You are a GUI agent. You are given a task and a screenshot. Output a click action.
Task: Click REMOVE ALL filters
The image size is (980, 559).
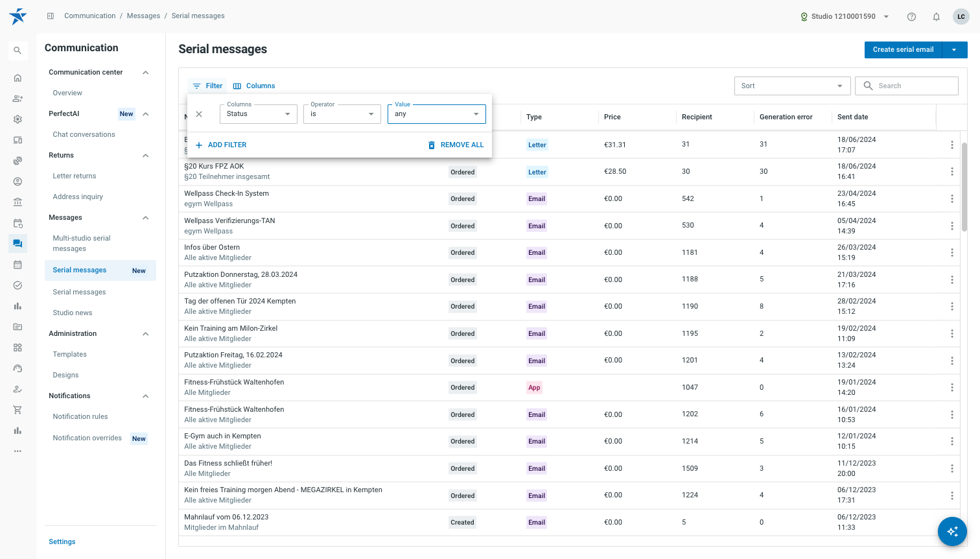pyautogui.click(x=456, y=145)
